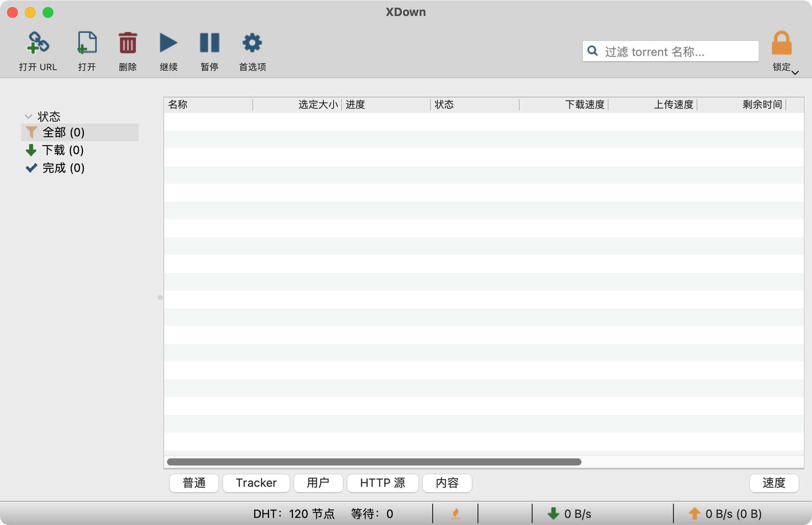The width and height of the screenshot is (812, 525).
Task: Sort by the 名称 column header
Action: click(208, 104)
